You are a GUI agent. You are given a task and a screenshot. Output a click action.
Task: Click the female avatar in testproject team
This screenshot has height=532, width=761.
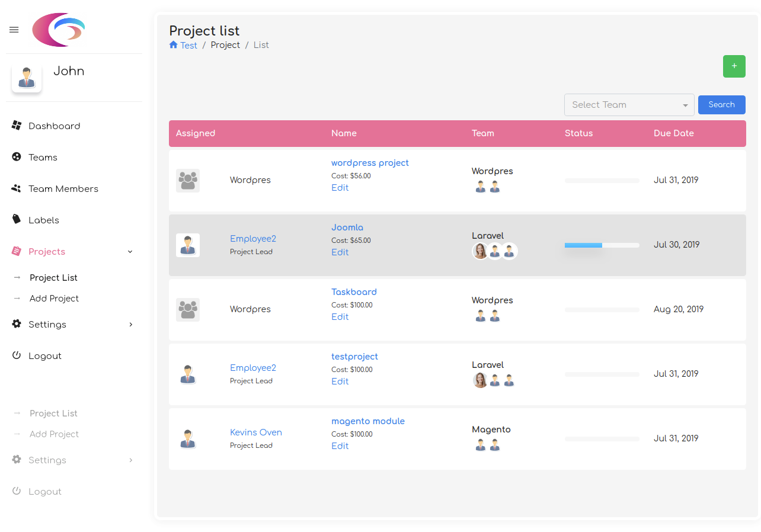pos(480,380)
